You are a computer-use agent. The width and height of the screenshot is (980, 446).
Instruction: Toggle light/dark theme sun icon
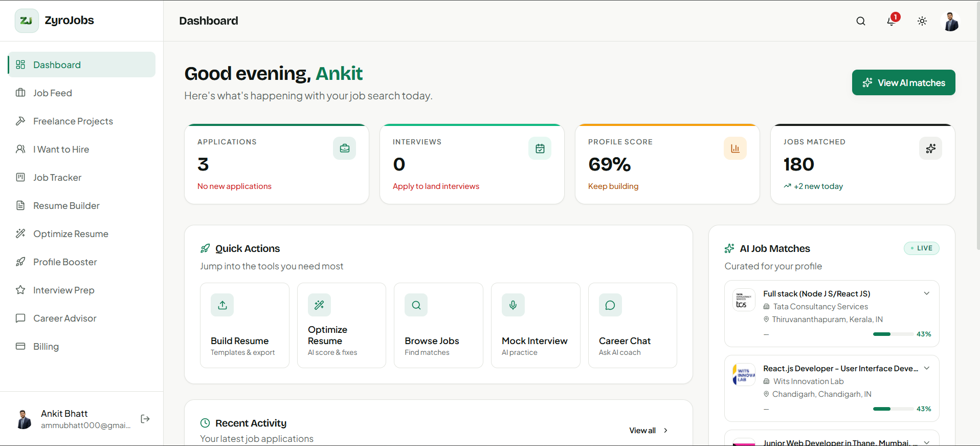[922, 21]
